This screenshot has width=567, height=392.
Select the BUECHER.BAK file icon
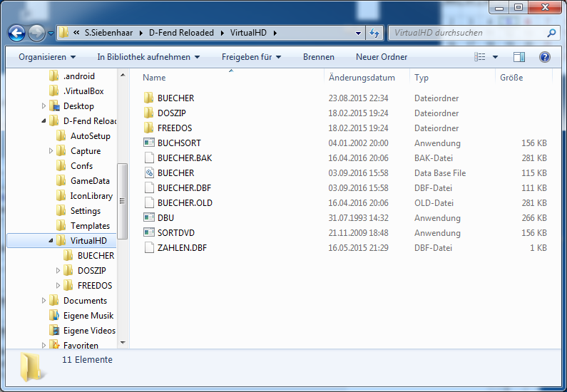tap(149, 158)
